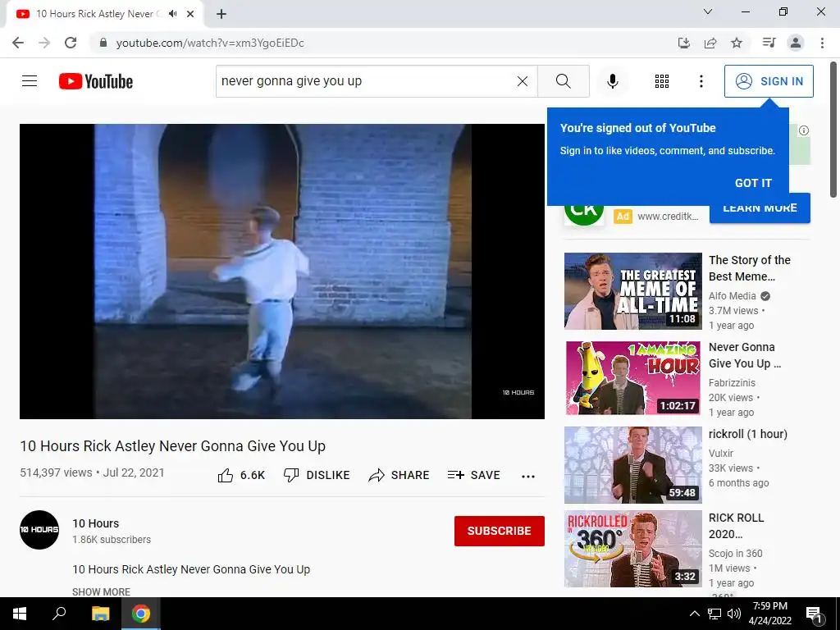This screenshot has width=840, height=630.
Task: Click the magnifier search button
Action: (563, 81)
